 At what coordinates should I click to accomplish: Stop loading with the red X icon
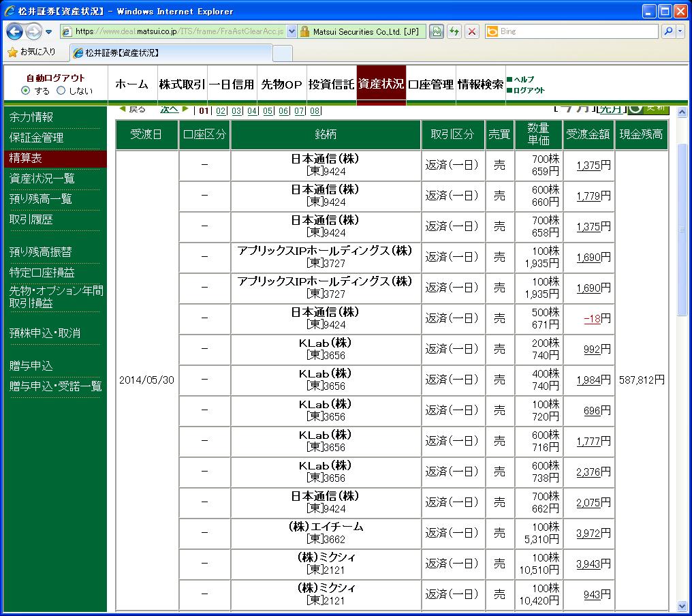pos(472,31)
